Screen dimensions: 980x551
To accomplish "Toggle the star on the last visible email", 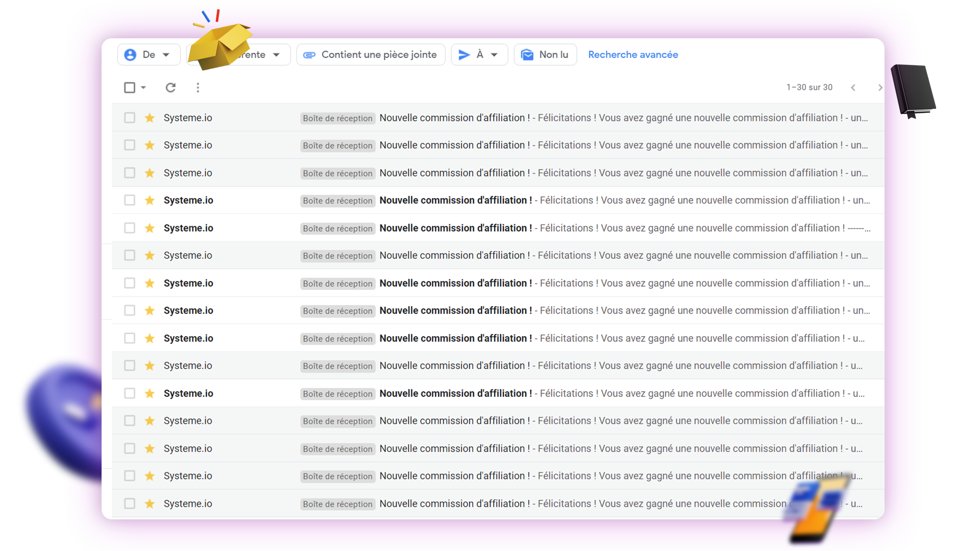I will [x=150, y=504].
